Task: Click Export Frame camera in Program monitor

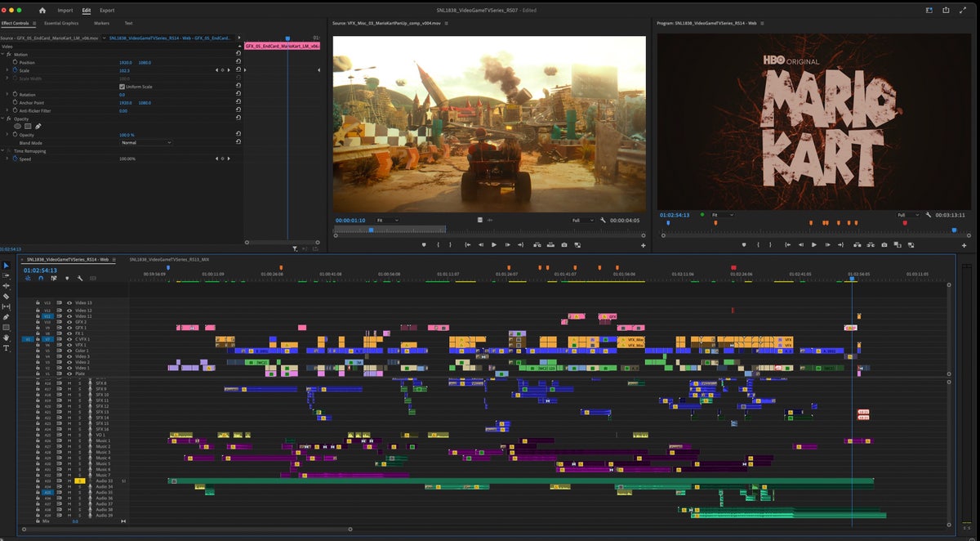Action: (884, 244)
